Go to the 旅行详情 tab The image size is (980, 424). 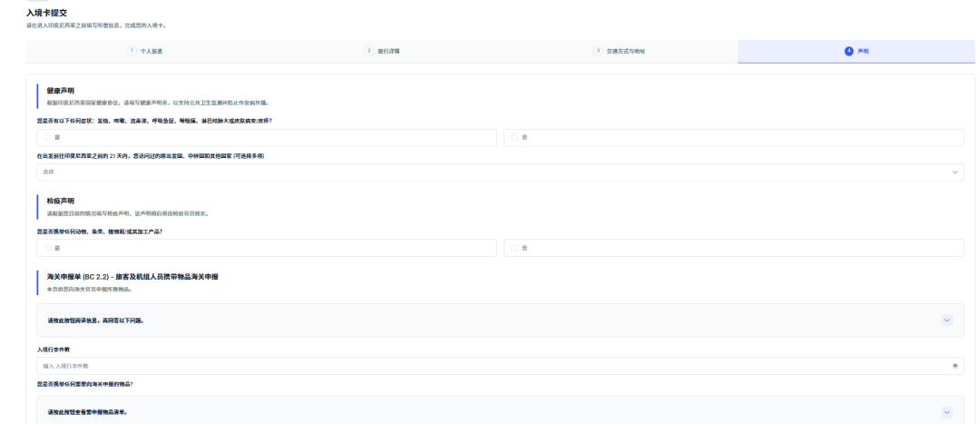[382, 51]
